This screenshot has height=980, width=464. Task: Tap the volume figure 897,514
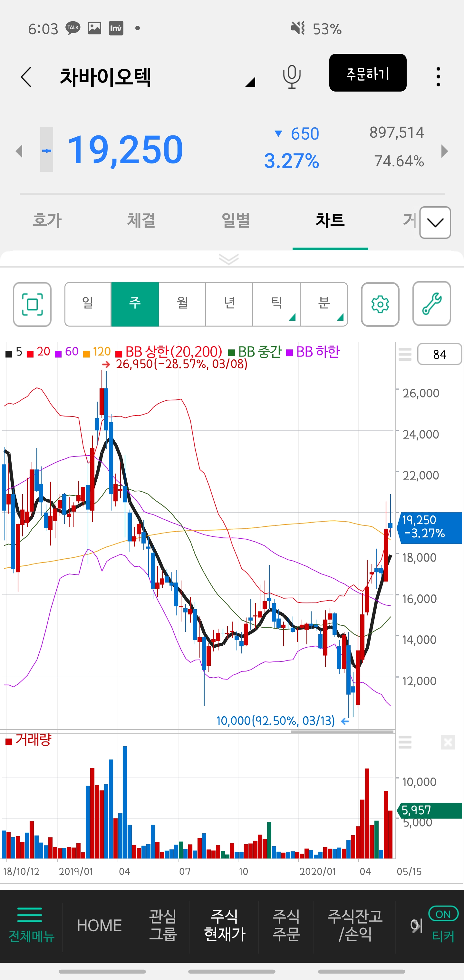397,132
